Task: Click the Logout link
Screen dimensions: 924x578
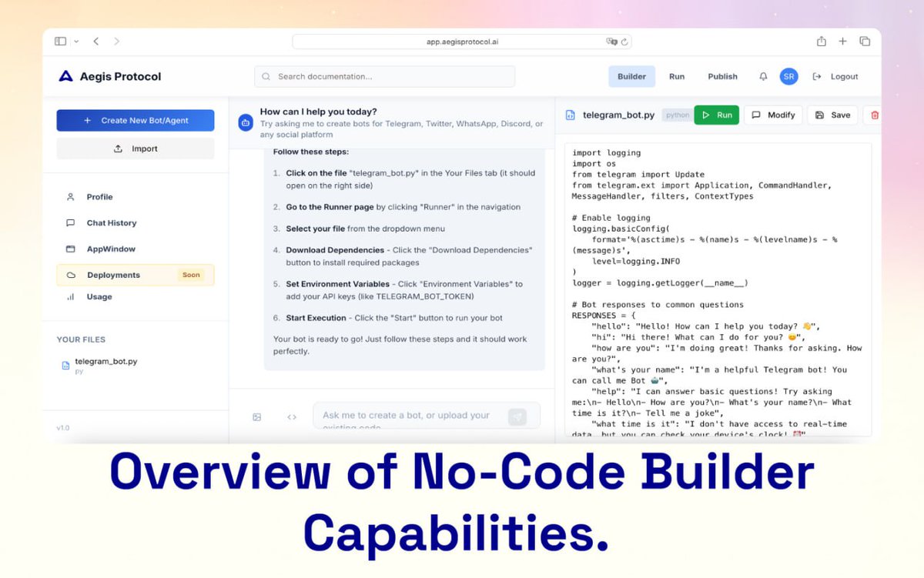Action: 835,76
